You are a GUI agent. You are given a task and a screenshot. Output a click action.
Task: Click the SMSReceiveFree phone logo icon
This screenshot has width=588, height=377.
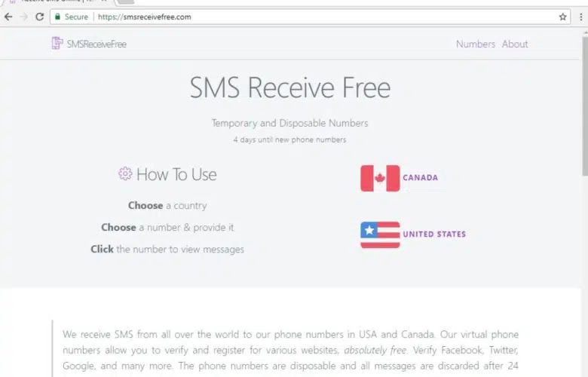pyautogui.click(x=57, y=44)
